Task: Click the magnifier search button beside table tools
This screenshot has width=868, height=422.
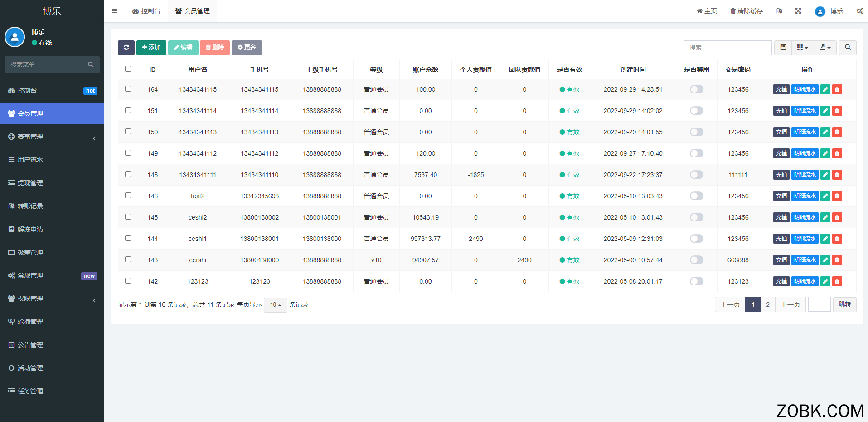Action: [848, 48]
